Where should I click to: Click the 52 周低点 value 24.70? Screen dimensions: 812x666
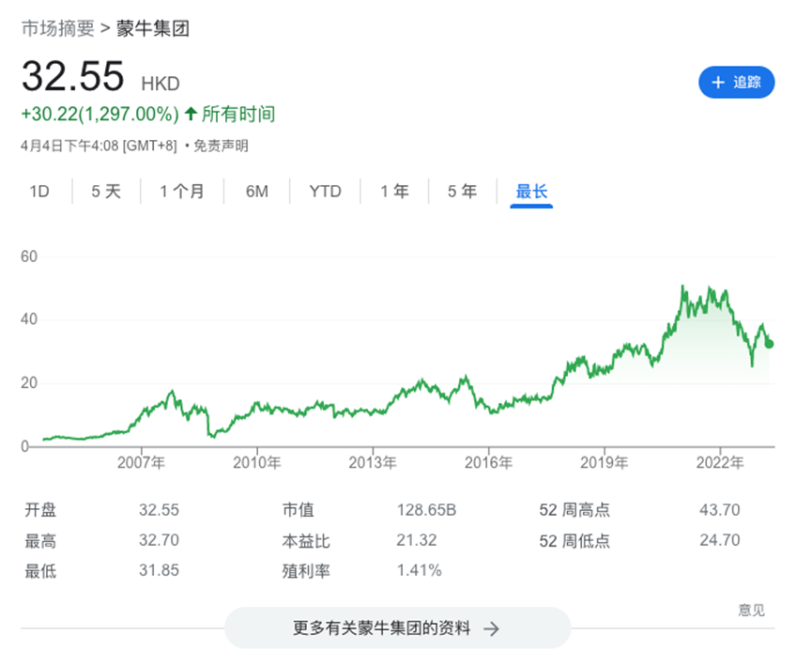720,540
